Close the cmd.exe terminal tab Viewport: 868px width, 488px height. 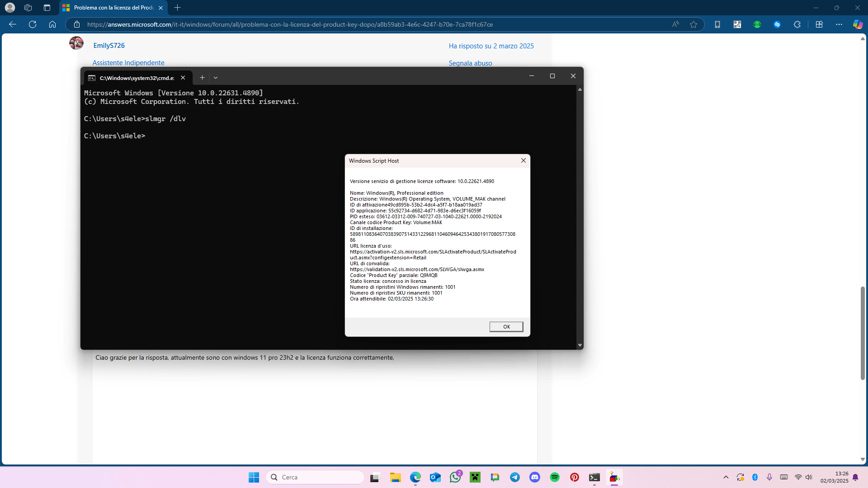point(183,78)
